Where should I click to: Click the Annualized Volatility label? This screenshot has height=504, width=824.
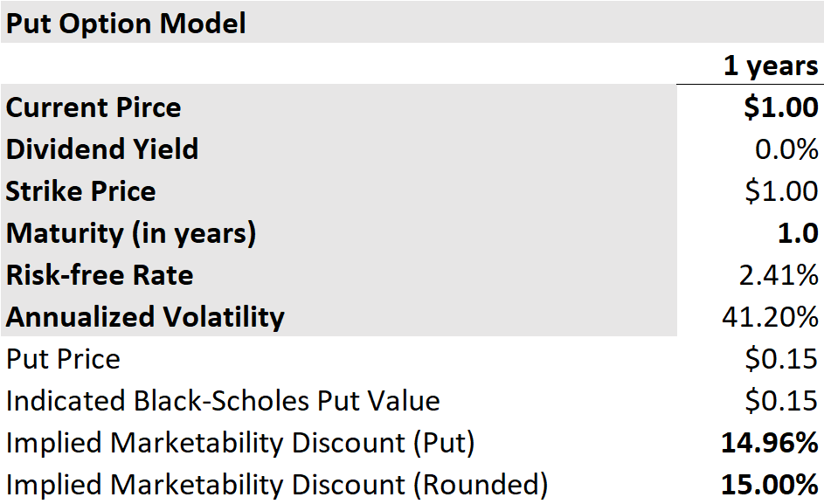[x=145, y=317]
